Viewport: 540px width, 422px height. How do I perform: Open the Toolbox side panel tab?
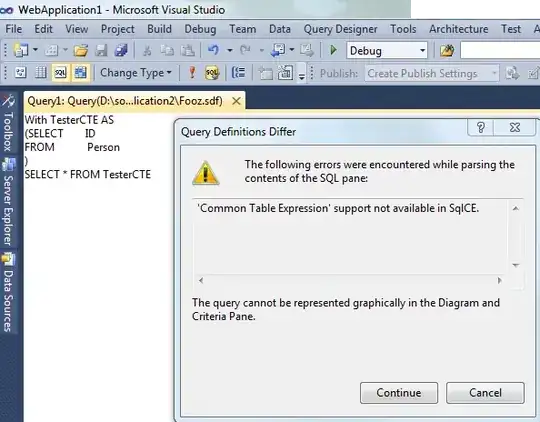point(8,124)
